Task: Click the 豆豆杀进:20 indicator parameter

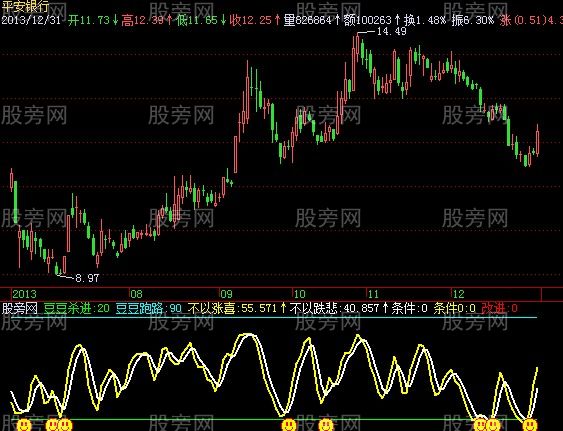Action: [x=77, y=308]
